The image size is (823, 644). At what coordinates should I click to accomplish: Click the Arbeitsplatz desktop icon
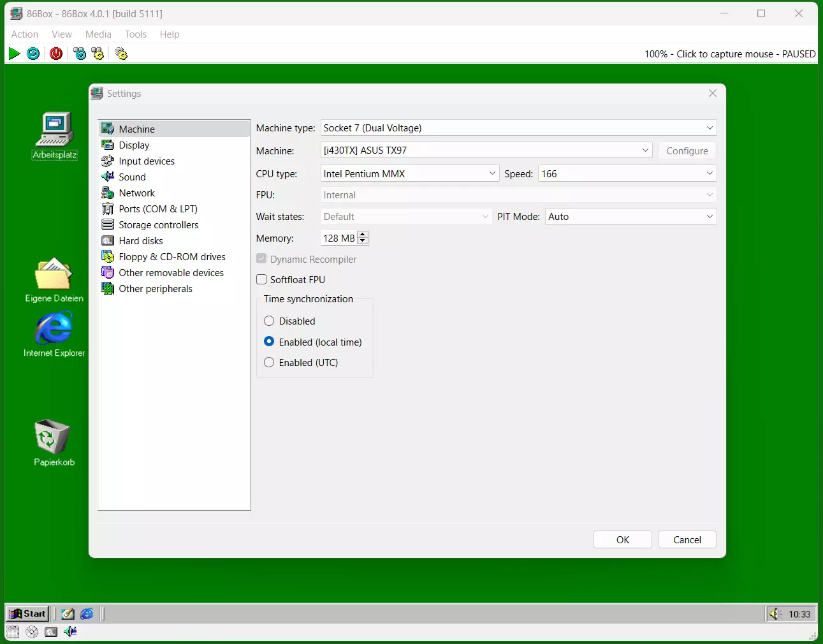(55, 135)
